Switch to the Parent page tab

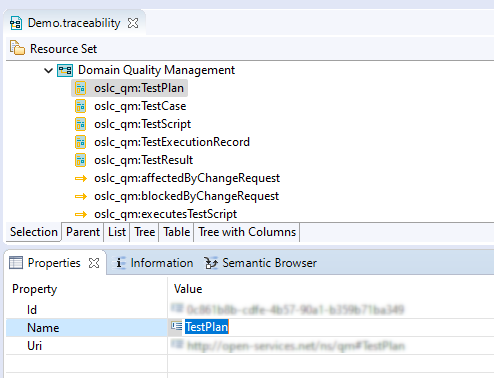click(x=83, y=232)
